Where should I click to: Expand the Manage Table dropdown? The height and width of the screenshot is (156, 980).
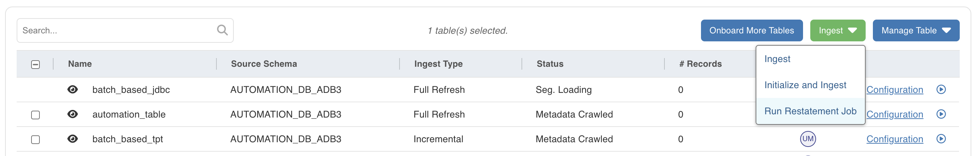(x=916, y=30)
